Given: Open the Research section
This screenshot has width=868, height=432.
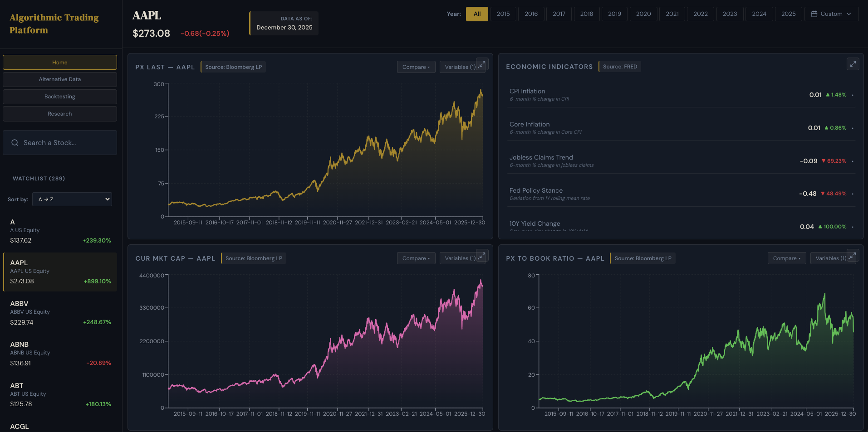Looking at the screenshot, I should [x=59, y=113].
